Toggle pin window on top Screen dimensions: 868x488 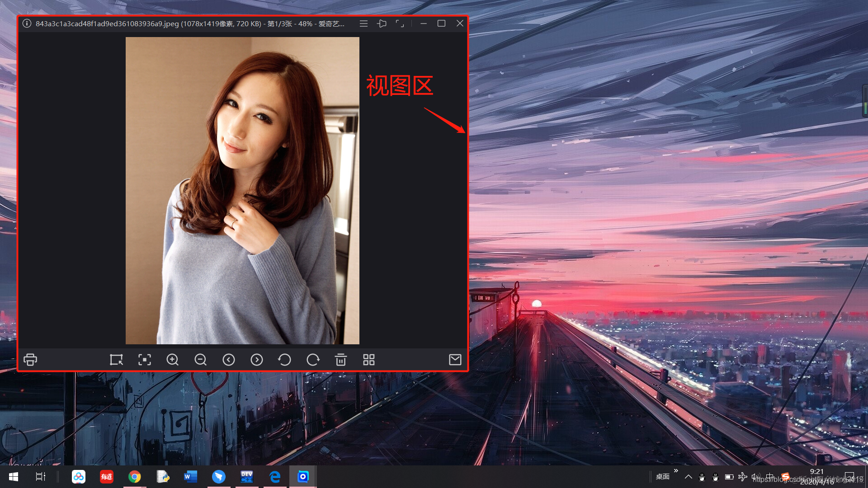[382, 23]
